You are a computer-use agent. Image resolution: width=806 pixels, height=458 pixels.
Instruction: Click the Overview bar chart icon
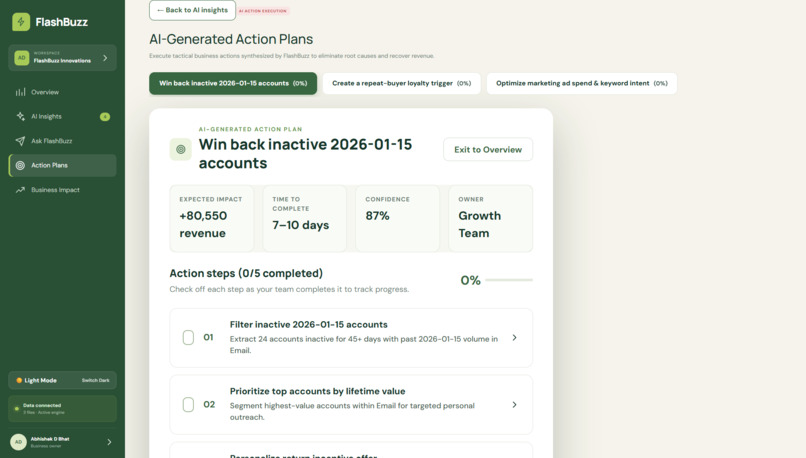coord(20,92)
